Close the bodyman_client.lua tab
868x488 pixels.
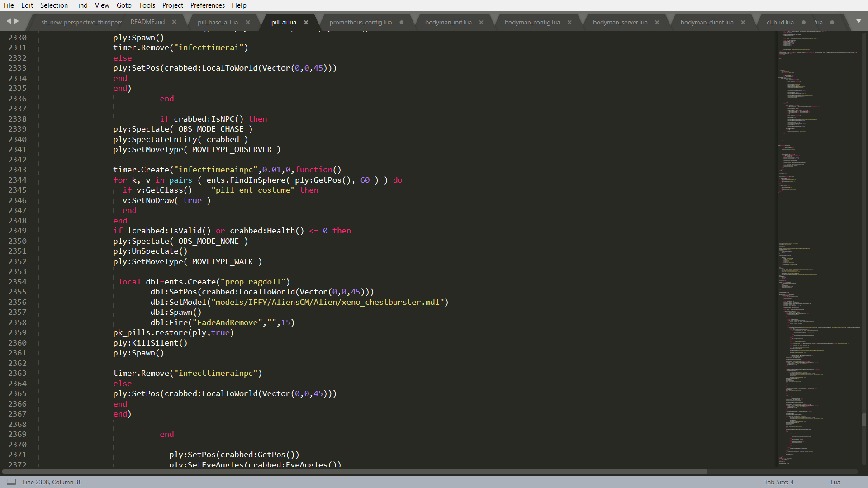[x=743, y=22]
